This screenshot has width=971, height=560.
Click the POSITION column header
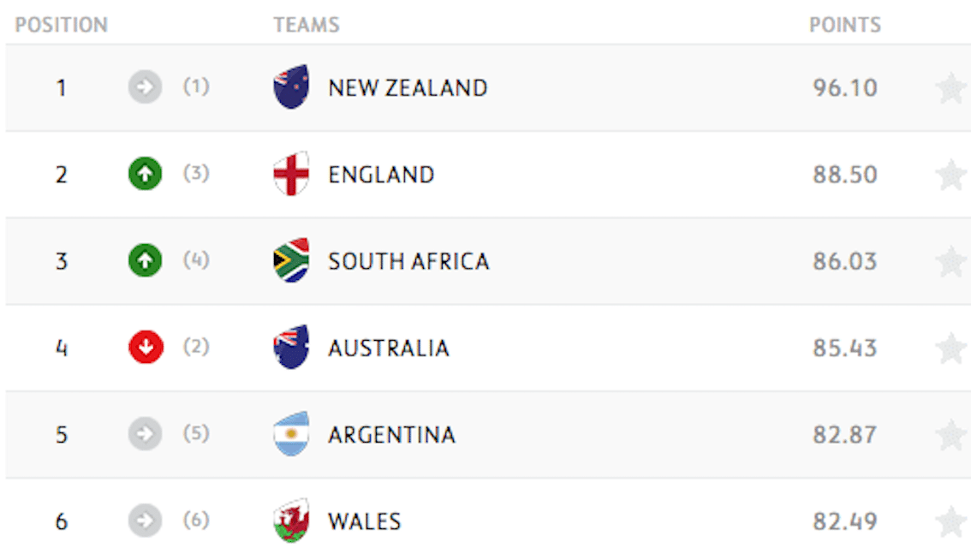pyautogui.click(x=62, y=25)
